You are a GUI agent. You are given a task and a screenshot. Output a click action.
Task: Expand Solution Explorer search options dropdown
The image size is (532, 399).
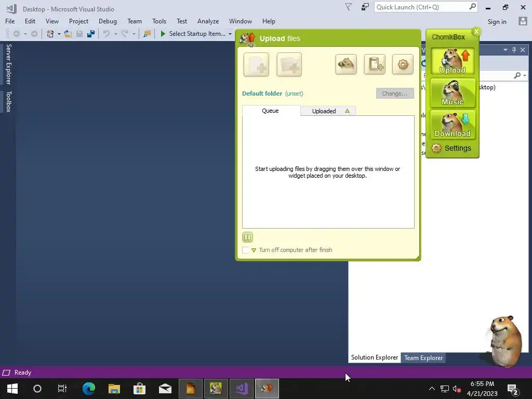tap(525, 75)
